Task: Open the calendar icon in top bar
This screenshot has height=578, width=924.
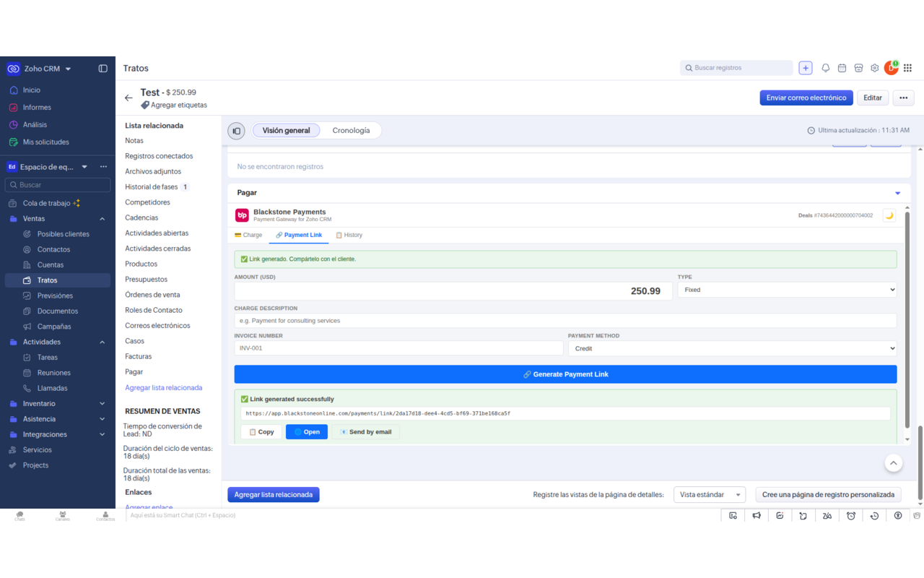Action: [842, 68]
